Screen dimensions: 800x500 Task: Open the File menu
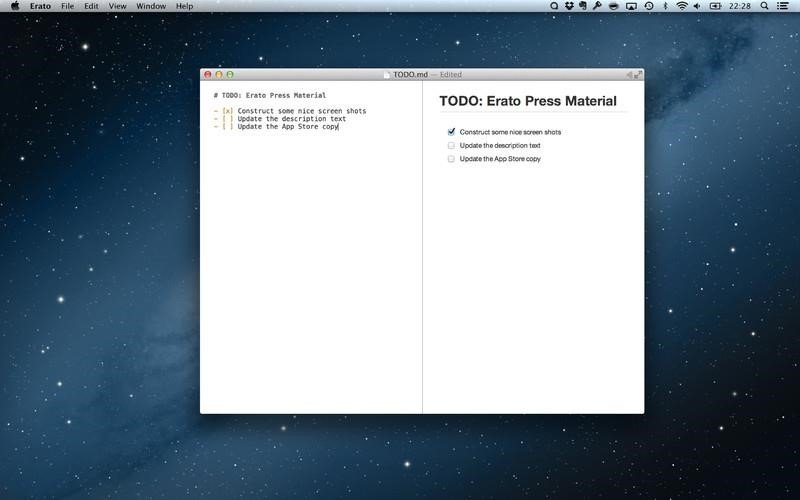click(x=67, y=6)
